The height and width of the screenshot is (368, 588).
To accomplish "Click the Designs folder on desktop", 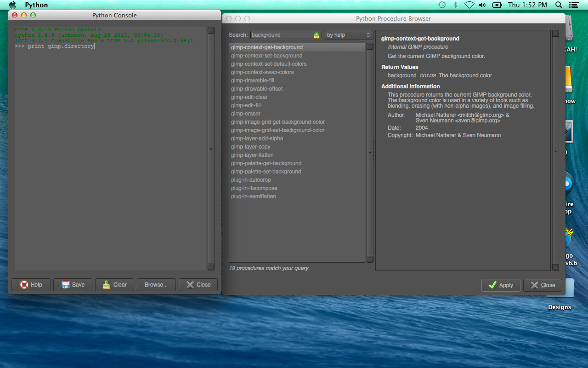I will [x=560, y=294].
